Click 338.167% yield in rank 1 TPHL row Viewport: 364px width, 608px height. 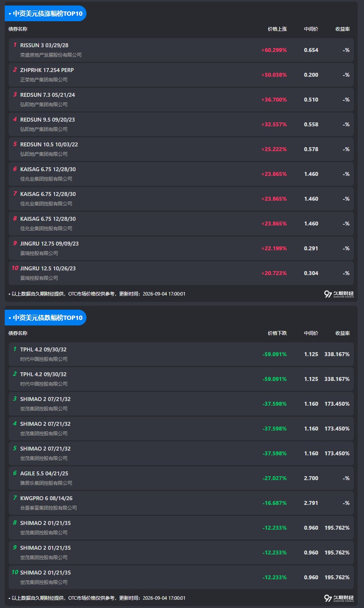pyautogui.click(x=337, y=355)
